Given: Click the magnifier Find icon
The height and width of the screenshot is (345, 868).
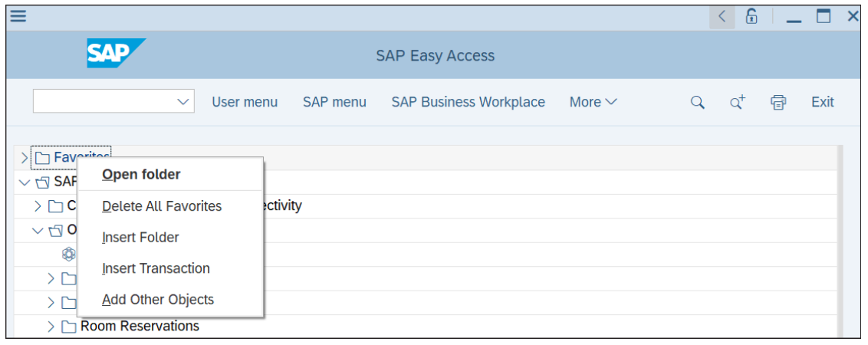Looking at the screenshot, I should 698,103.
